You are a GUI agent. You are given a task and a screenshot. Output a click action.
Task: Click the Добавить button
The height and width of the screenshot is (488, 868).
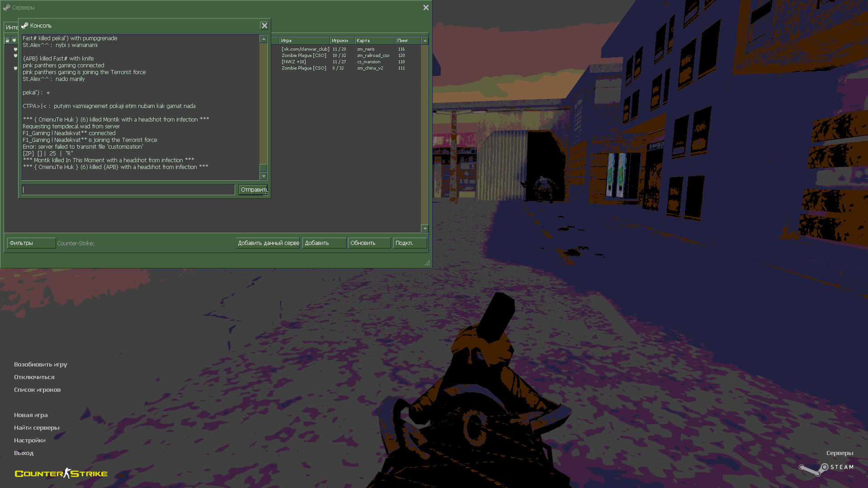(325, 243)
